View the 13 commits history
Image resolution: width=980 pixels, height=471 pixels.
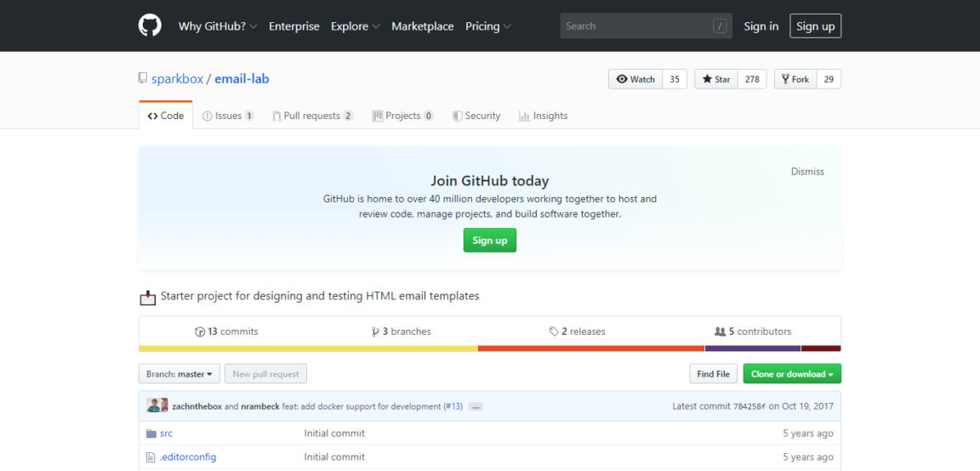coord(226,332)
